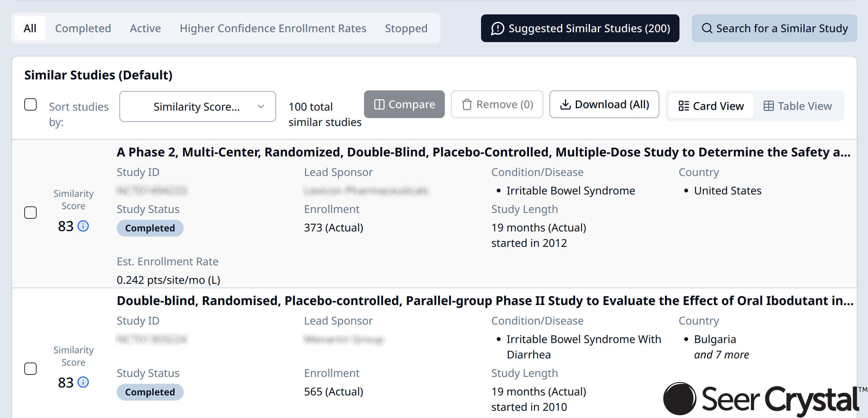
Task: Open similarity score info for the Ibodutant study
Action: (83, 382)
